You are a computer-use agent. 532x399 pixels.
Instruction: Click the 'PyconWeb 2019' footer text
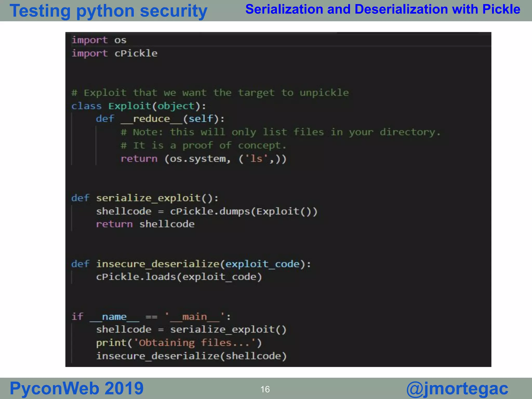[77, 388]
